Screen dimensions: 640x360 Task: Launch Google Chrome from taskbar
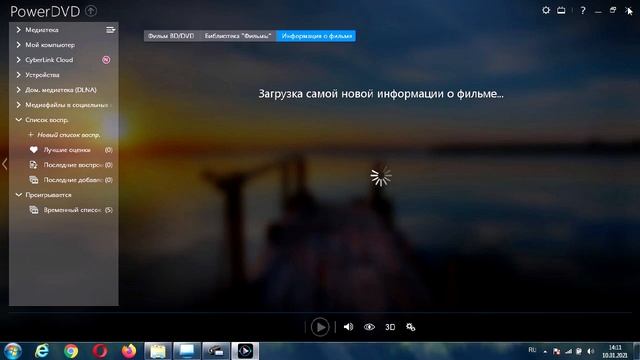[71, 351]
